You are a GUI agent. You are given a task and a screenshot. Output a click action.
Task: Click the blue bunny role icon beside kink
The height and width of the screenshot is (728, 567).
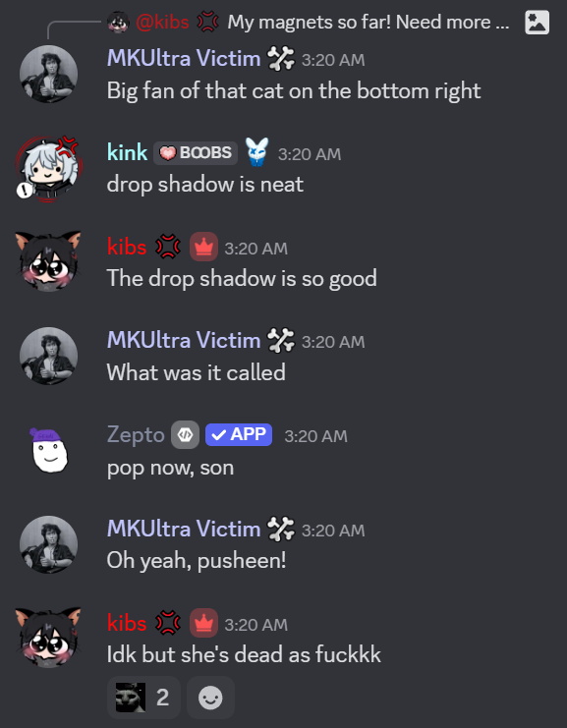coord(256,152)
